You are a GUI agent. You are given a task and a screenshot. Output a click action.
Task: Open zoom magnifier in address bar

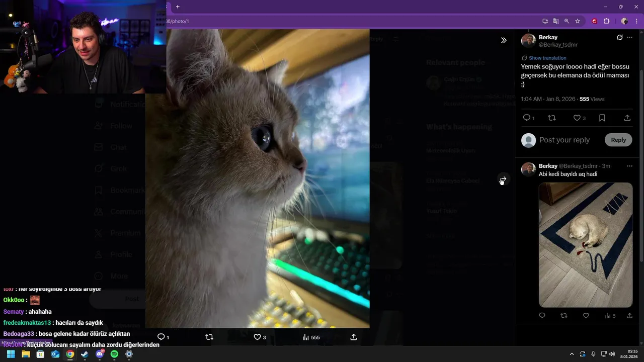point(567,21)
